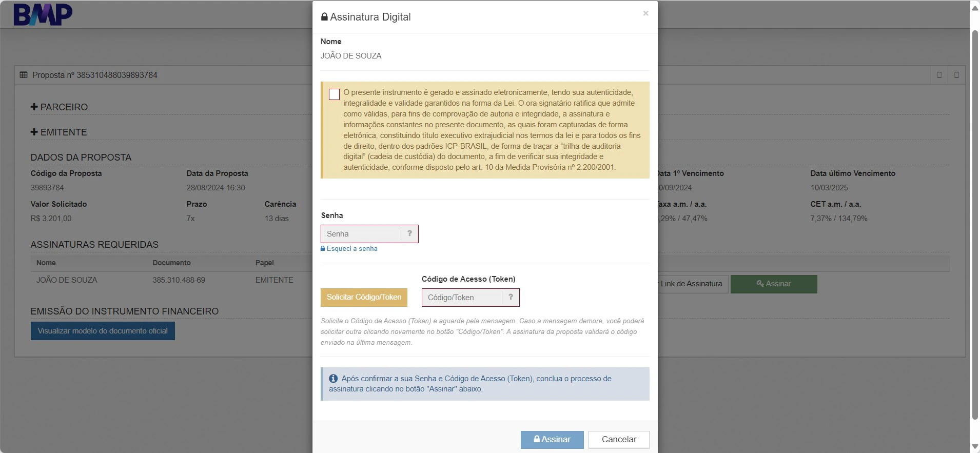Click JOÃO DE SOUZA in signatures table
This screenshot has height=453, width=980.
pos(67,280)
